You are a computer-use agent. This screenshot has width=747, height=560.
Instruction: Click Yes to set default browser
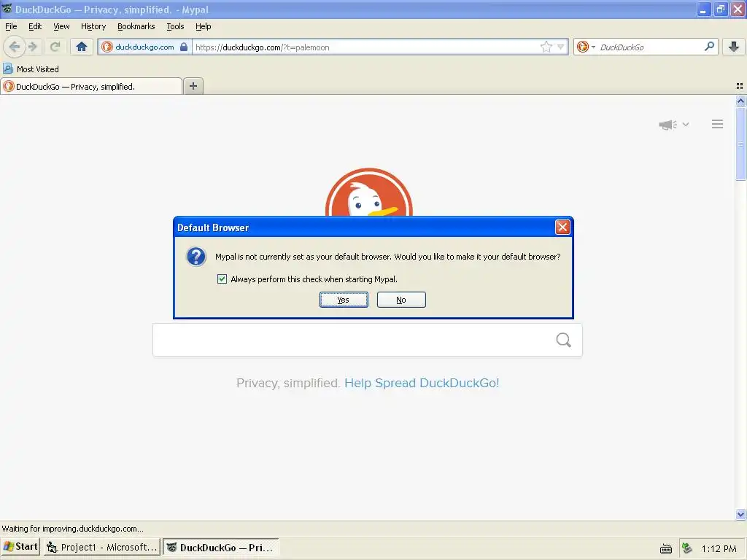[344, 300]
